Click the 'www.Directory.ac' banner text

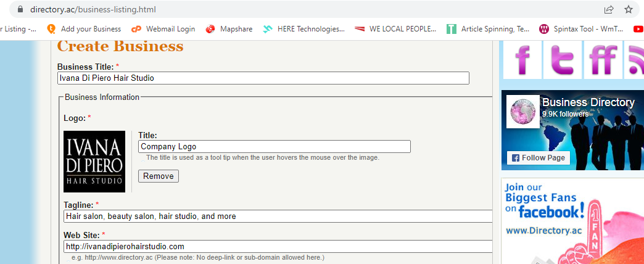544,231
